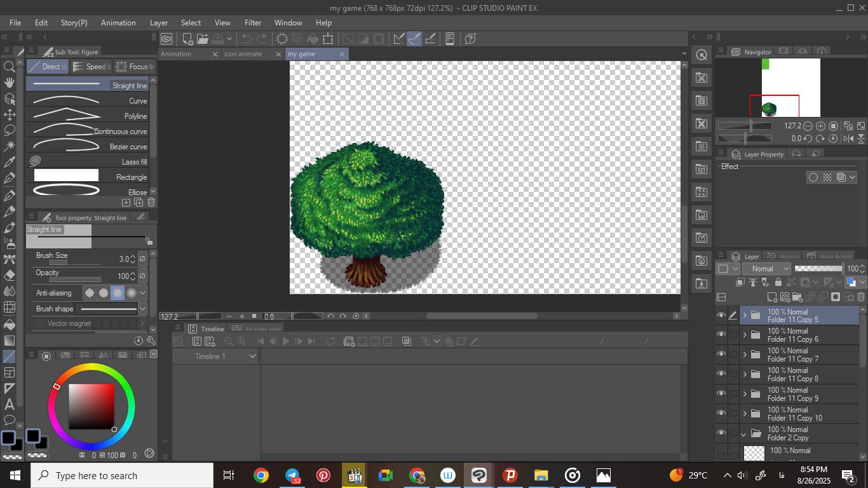Collapse the Folder 2 Copy layer folder
The image size is (868, 488).
(744, 434)
